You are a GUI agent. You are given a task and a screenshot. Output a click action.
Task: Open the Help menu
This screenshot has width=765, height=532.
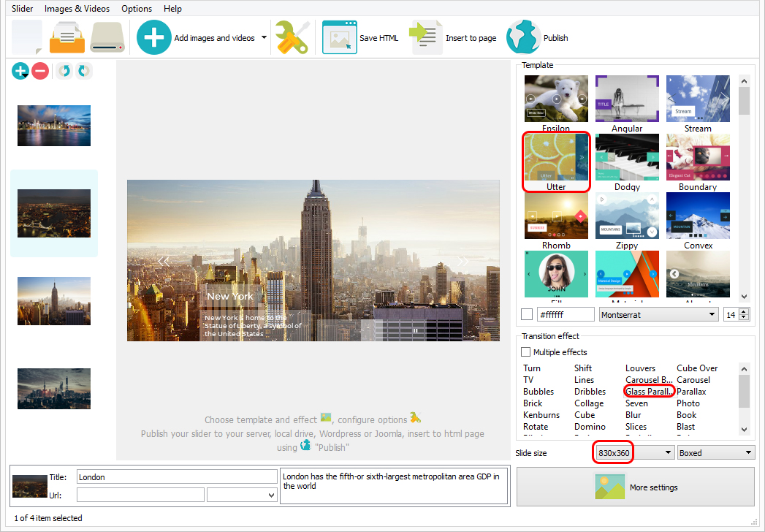tap(172, 9)
